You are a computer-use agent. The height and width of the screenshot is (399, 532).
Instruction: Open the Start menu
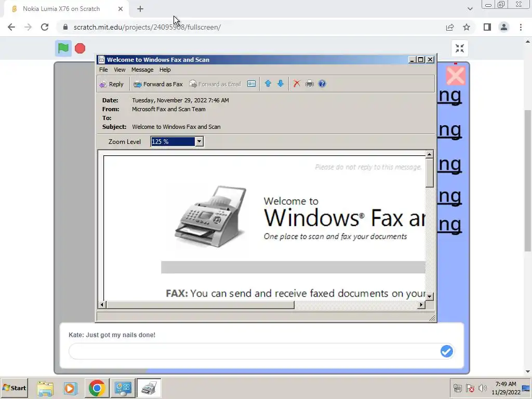tap(14, 388)
